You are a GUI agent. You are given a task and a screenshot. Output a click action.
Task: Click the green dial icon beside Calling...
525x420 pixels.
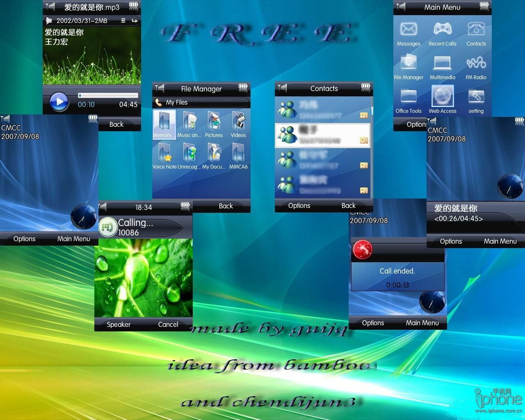point(107,227)
